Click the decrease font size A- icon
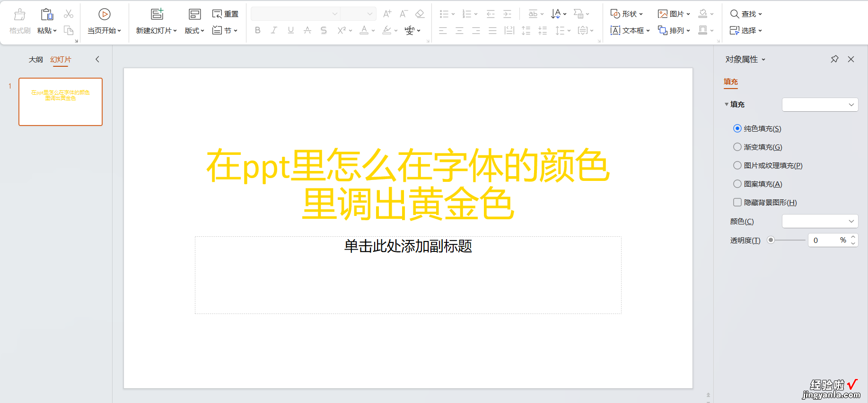868x403 pixels. 403,14
